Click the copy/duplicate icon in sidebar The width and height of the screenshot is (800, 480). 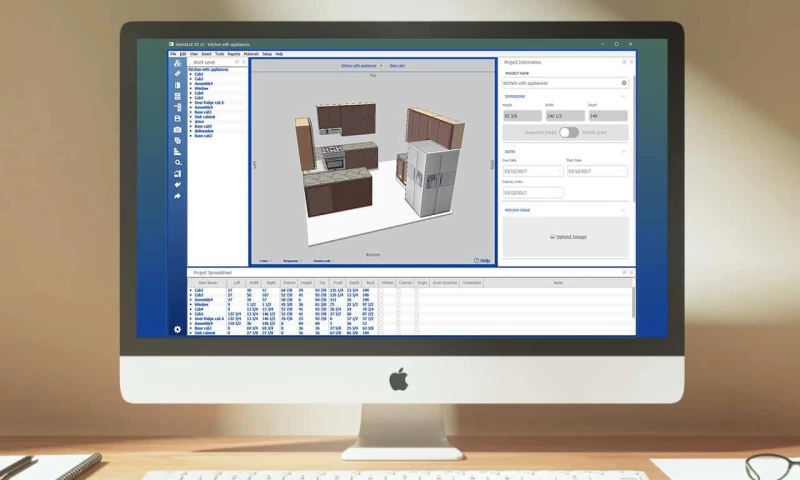177,141
